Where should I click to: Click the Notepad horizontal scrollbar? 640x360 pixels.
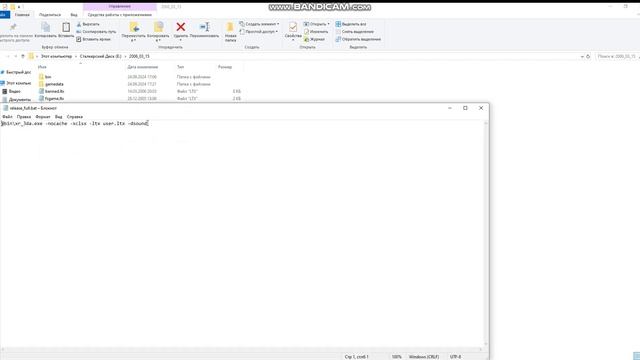tap(242, 349)
